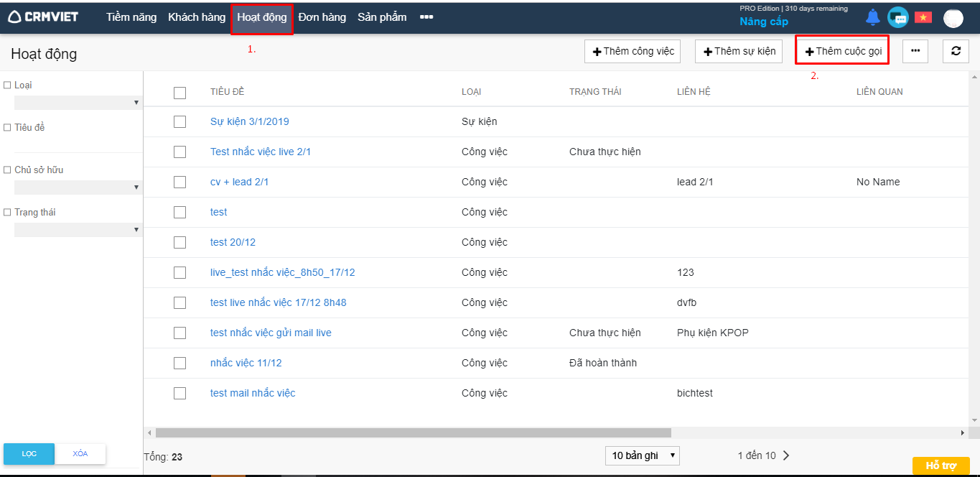Click the horizontal scrollbar under the table
Viewport: 980px width, 477px height.
click(413, 433)
